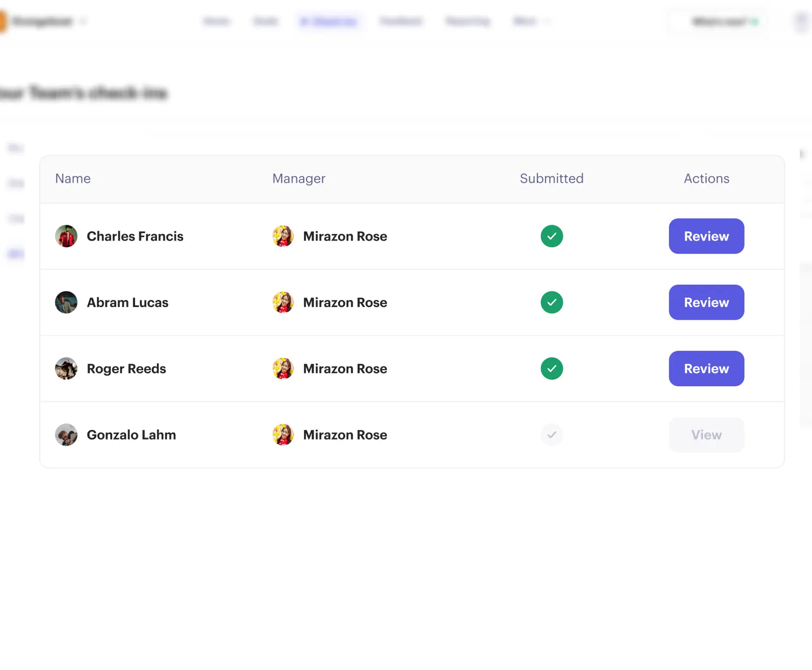
Task: Select the name Charles Francis
Action: click(135, 237)
